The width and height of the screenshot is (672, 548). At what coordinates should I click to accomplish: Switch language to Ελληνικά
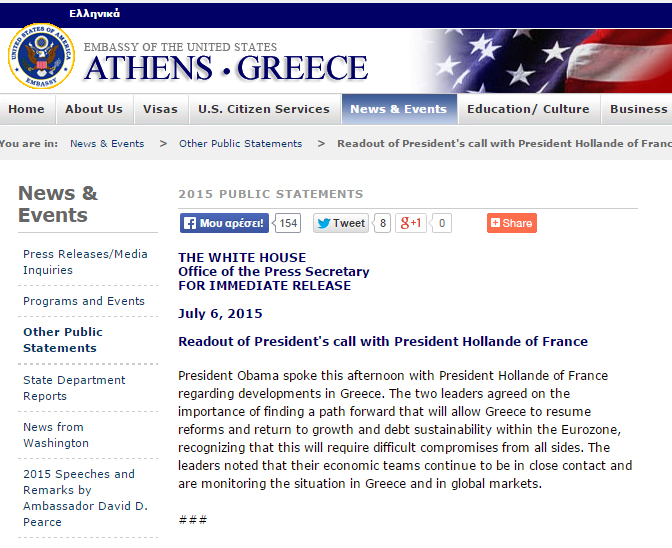[x=94, y=14]
